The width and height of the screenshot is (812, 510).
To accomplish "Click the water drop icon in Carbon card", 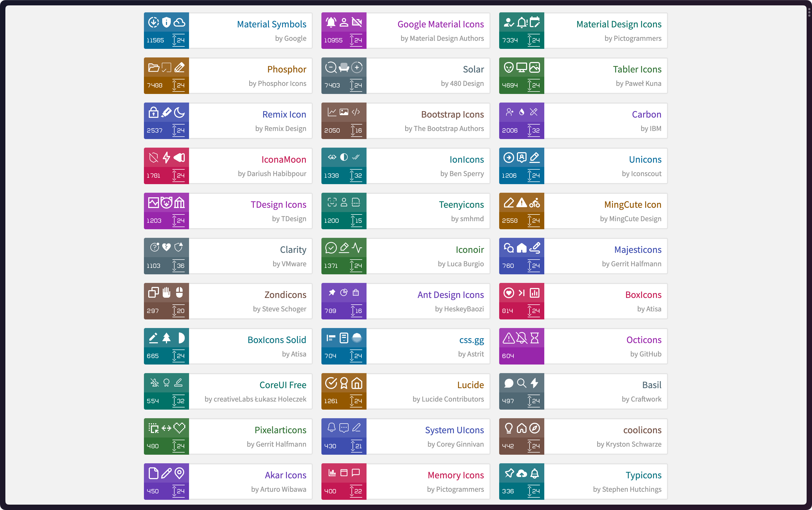I will (522, 112).
